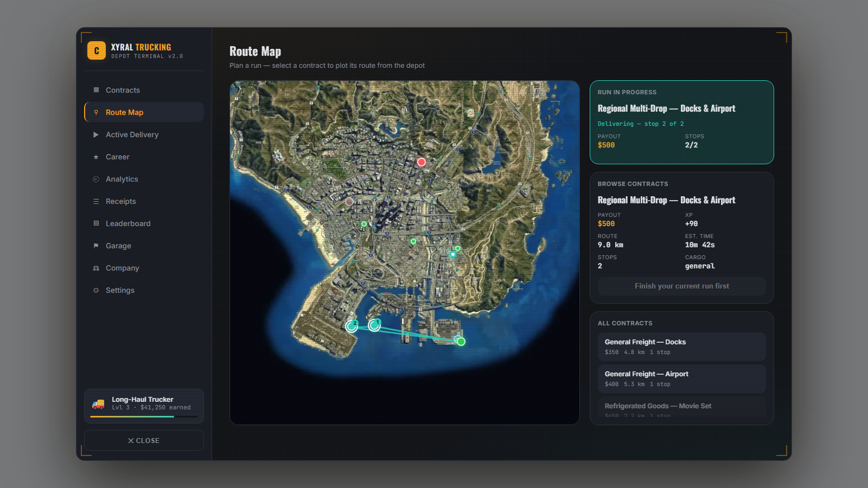868x488 pixels.
Task: Click the red marker on the map
Action: coord(421,162)
